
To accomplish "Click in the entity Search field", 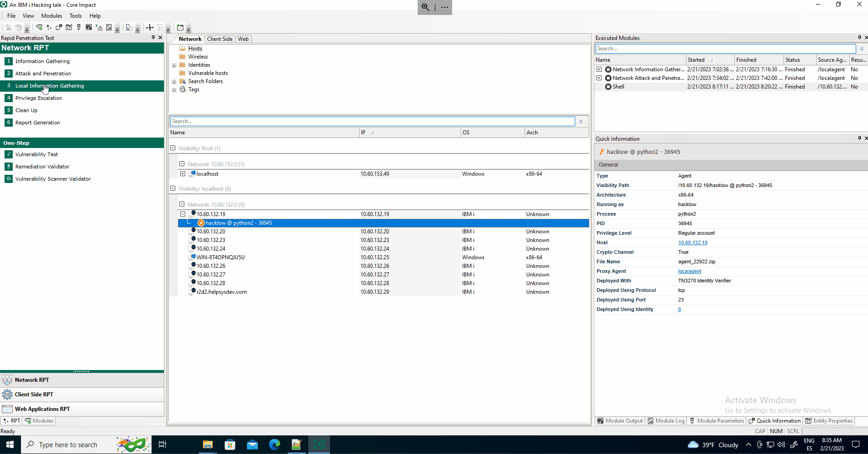I will [372, 121].
